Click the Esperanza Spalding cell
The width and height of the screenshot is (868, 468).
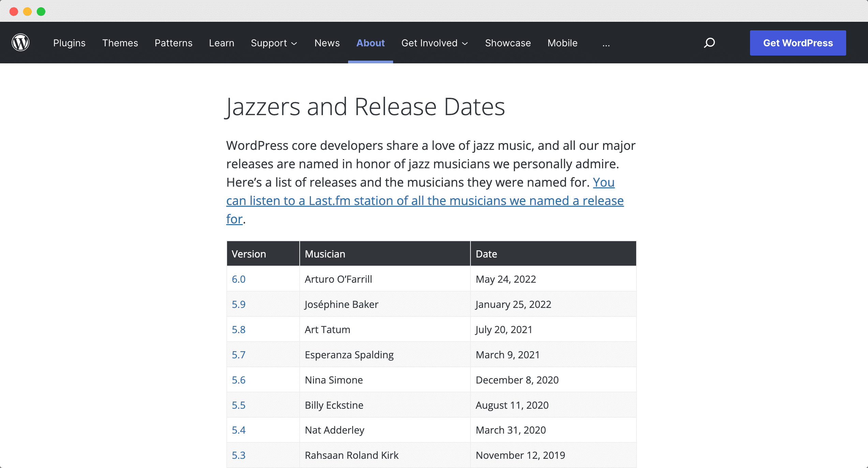pos(385,355)
